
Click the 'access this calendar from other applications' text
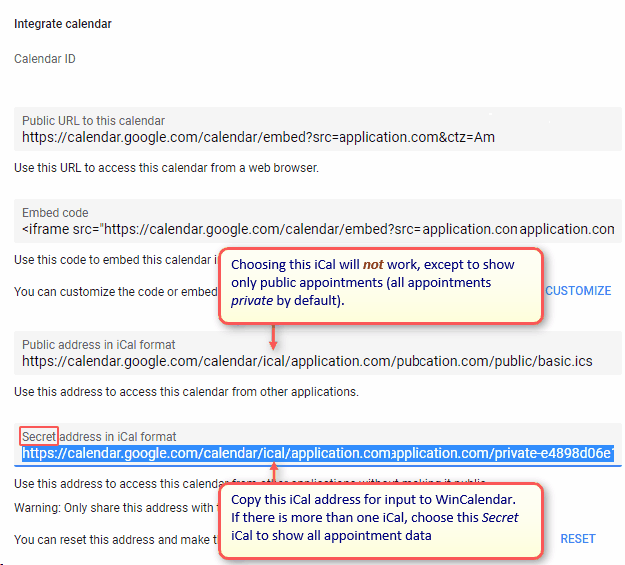coord(186,391)
